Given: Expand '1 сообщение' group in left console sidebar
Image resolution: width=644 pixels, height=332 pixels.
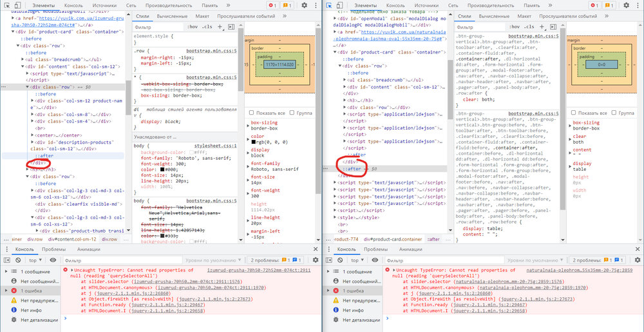Looking at the screenshot, I should coord(6,271).
